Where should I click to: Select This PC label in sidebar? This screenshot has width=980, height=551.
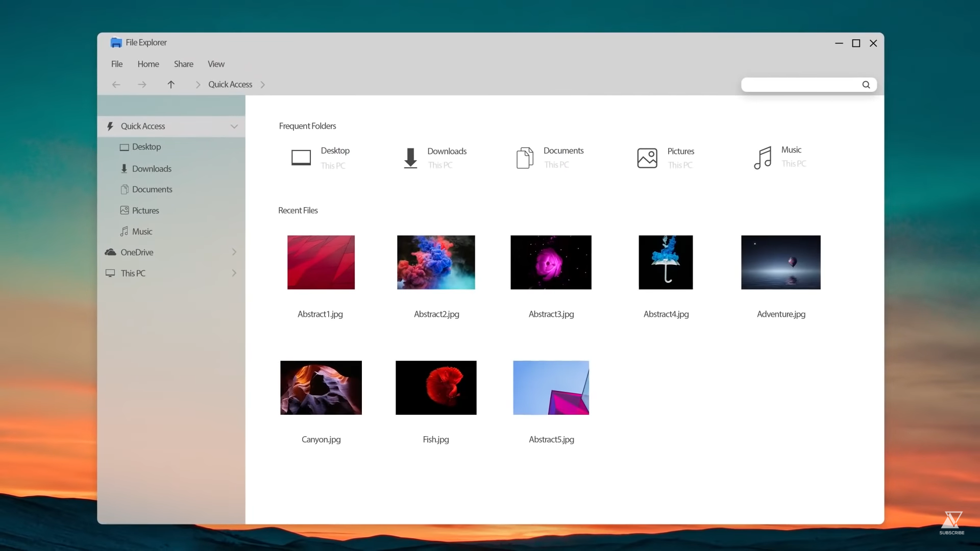(133, 273)
